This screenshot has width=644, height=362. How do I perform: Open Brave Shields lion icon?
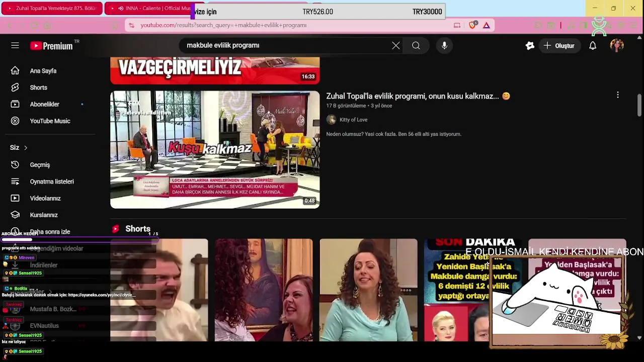coord(472,25)
